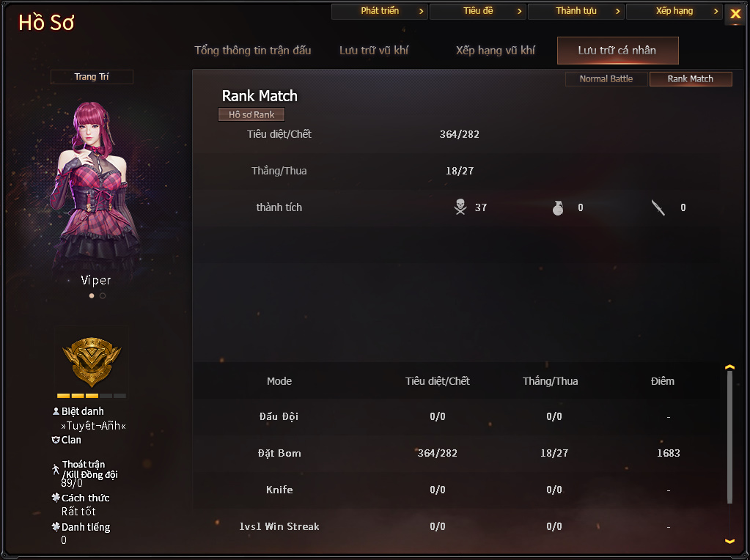Screen dimensions: 750x560
Task: Click the Thoát trận running man icon
Action: (56, 468)
